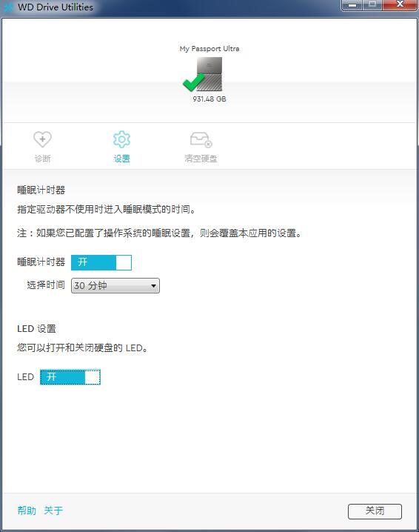
Task: Open the 选择时间 dropdown showing 30 分钟
Action: (x=115, y=286)
